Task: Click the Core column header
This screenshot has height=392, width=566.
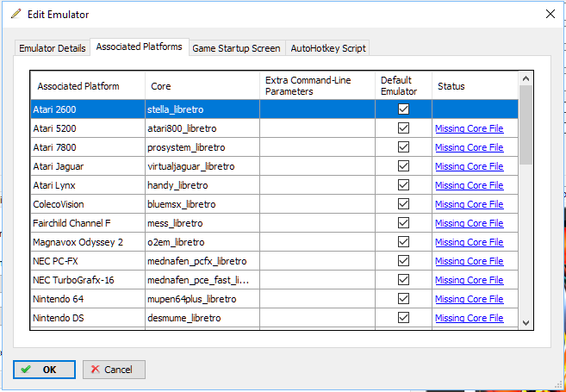Action: (x=160, y=86)
